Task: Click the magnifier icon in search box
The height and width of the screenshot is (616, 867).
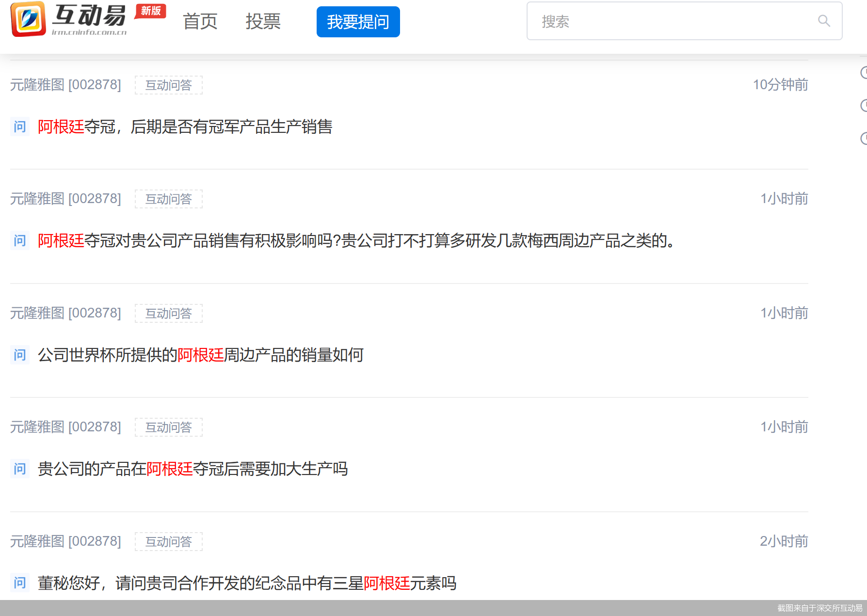Action: point(824,21)
